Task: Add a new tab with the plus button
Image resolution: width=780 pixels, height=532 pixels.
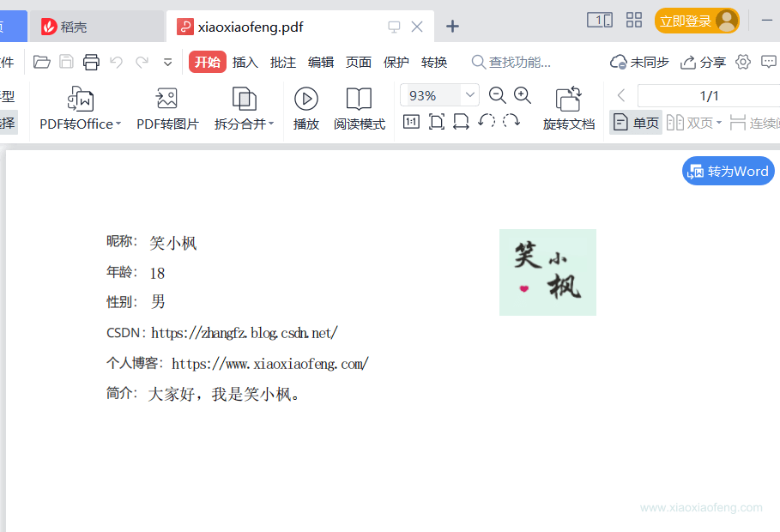Action: point(452,27)
